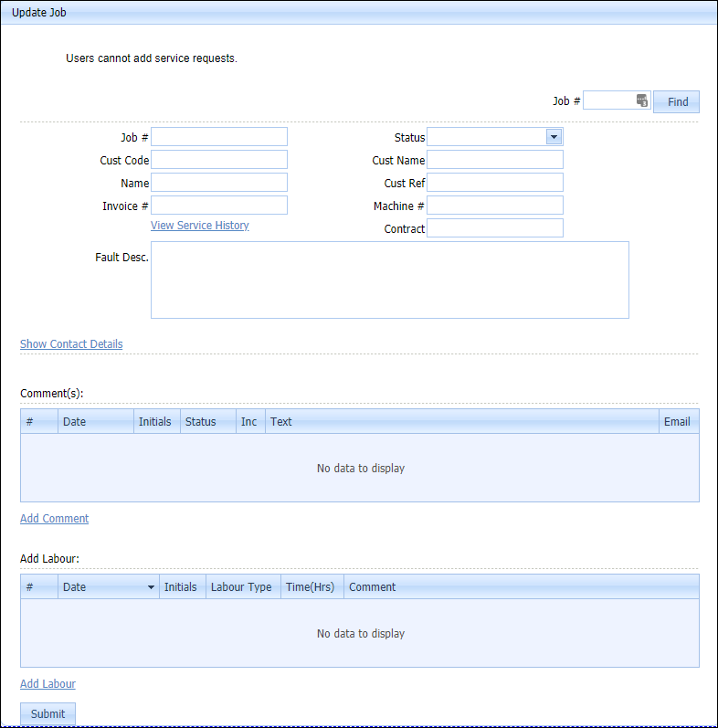The image size is (718, 728).
Task: Click the Cust Name field
Action: tap(495, 160)
